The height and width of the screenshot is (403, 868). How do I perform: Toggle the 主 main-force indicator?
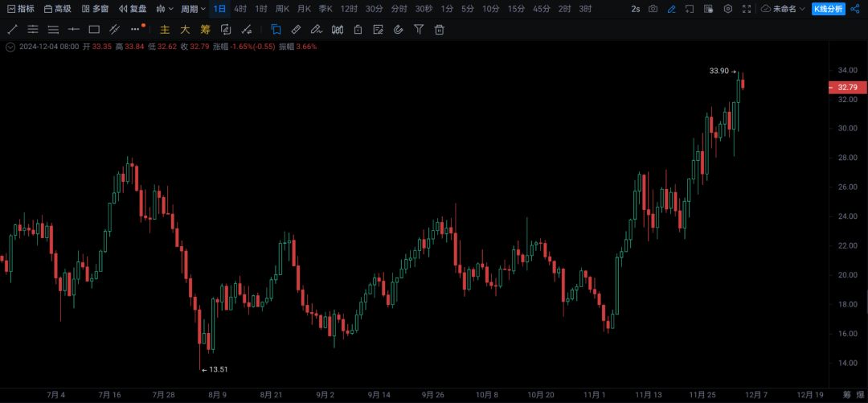(x=165, y=30)
